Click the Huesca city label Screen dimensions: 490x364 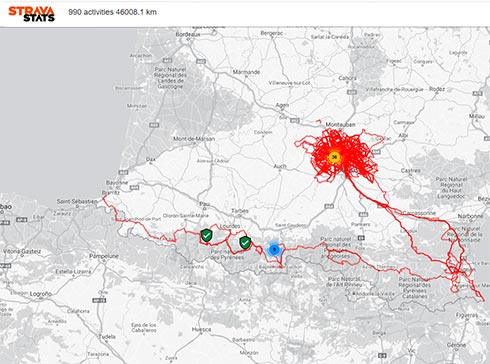tap(201, 329)
